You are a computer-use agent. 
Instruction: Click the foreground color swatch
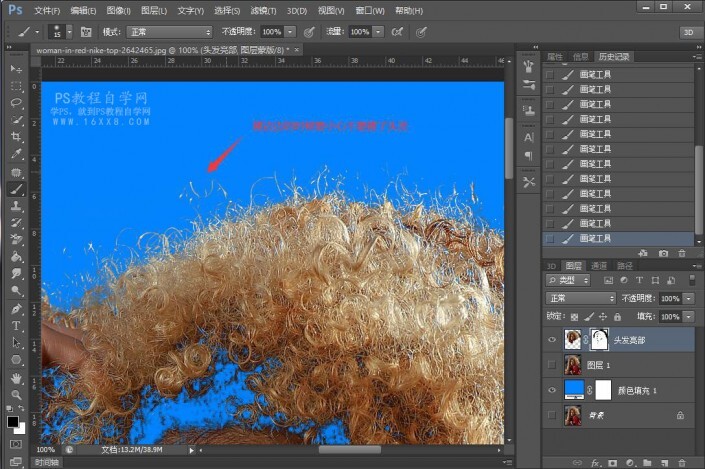(13, 423)
